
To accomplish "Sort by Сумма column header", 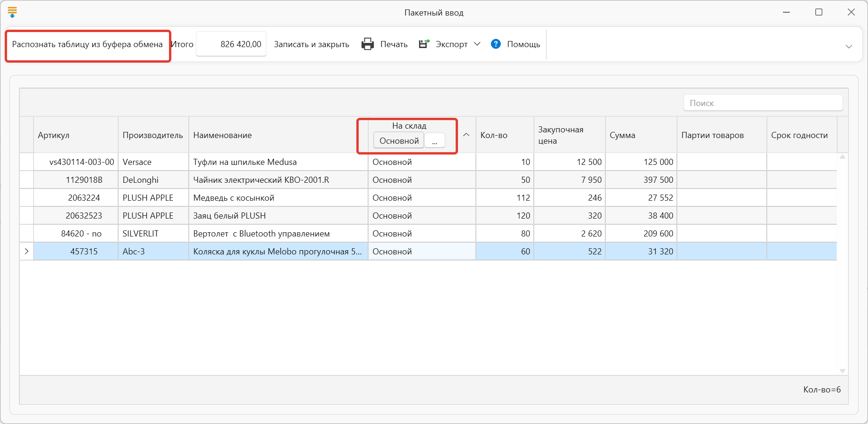I will (641, 135).
